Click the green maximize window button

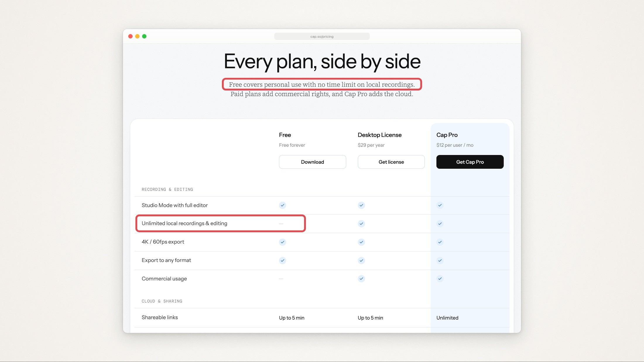pyautogui.click(x=144, y=36)
